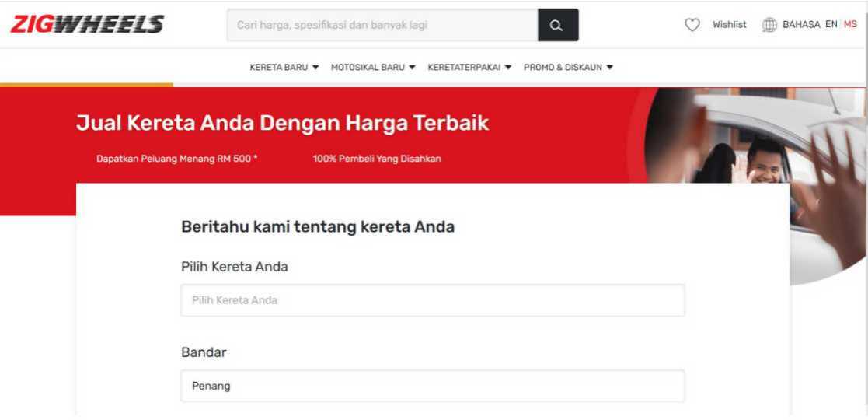The width and height of the screenshot is (868, 420).
Task: Click the Pilih Kereta Anda field
Action: (432, 300)
